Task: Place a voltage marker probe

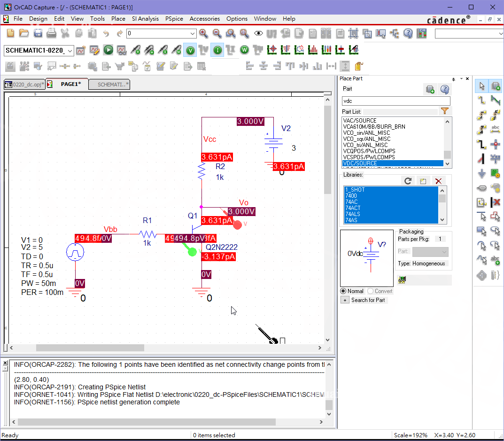Action: click(136, 50)
